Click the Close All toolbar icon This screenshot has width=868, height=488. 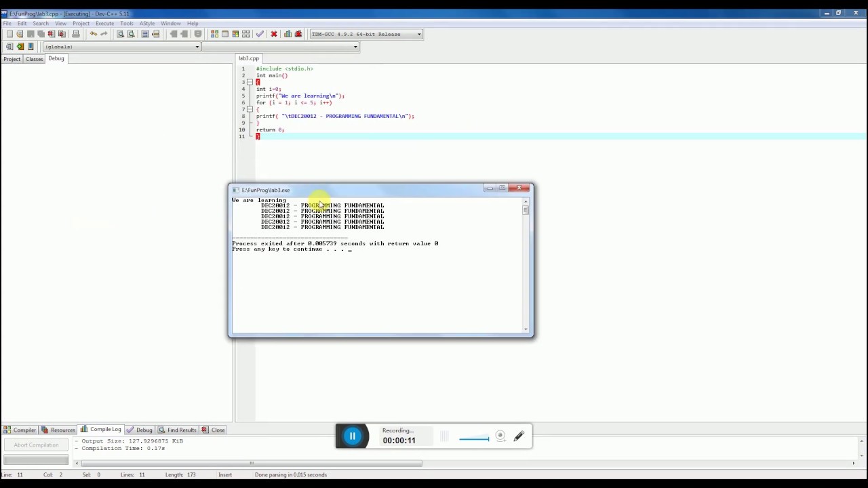pos(62,34)
